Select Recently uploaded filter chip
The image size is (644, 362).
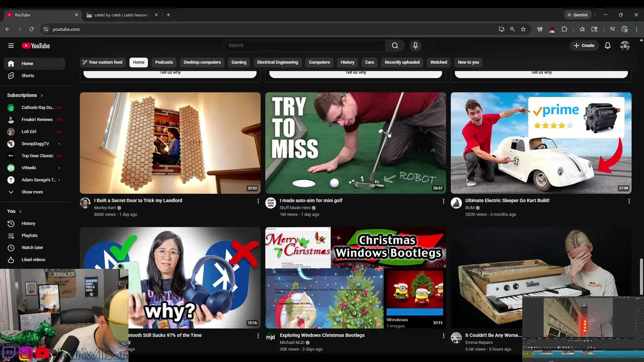[402, 62]
